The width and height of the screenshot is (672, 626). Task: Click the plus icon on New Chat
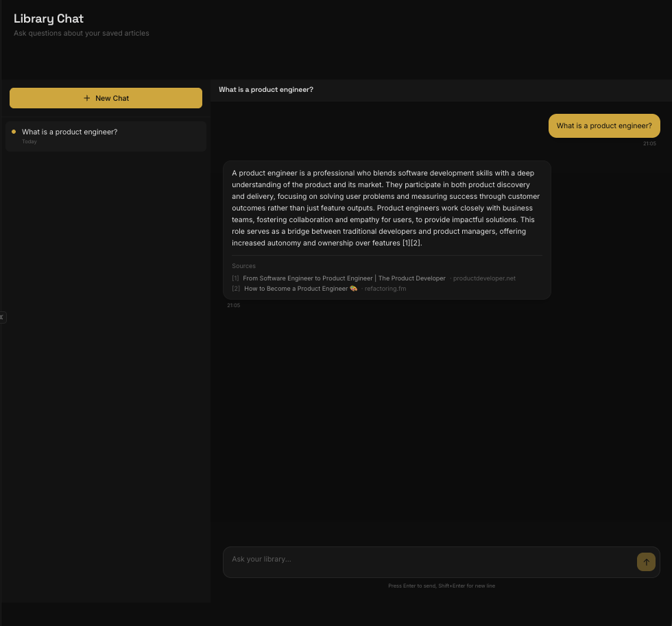[x=86, y=97]
